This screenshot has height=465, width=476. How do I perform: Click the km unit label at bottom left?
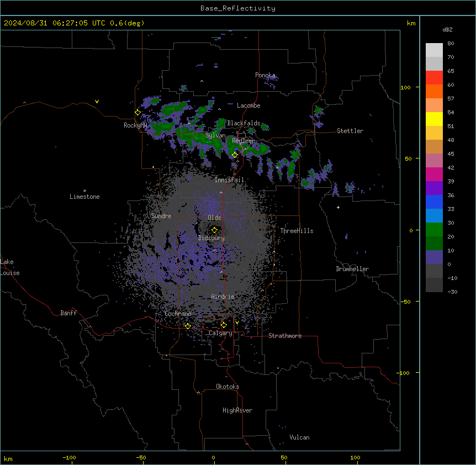[x=8, y=458]
